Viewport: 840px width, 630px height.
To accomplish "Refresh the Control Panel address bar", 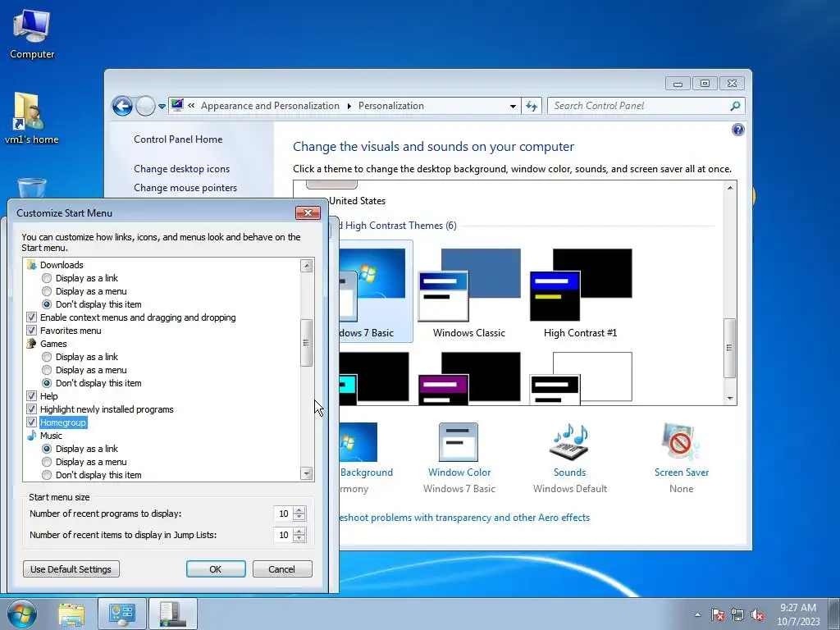I will pyautogui.click(x=532, y=106).
